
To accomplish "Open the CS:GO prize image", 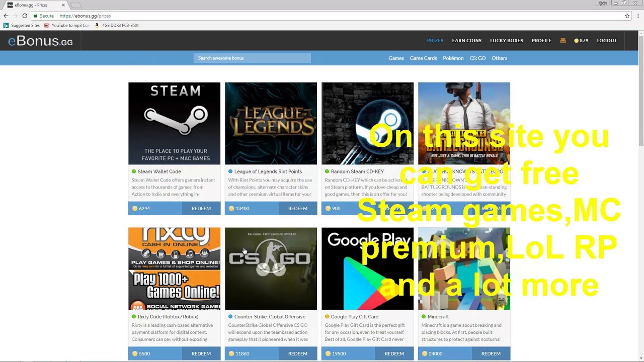I will point(271,268).
